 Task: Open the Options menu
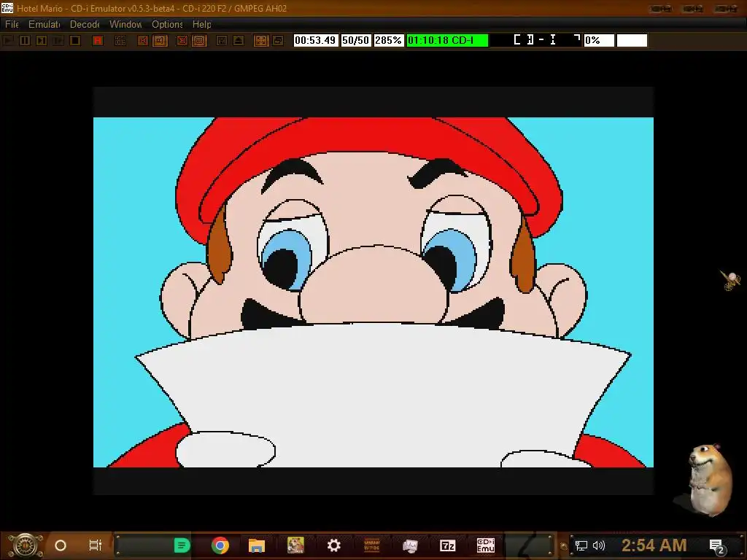[x=167, y=24]
